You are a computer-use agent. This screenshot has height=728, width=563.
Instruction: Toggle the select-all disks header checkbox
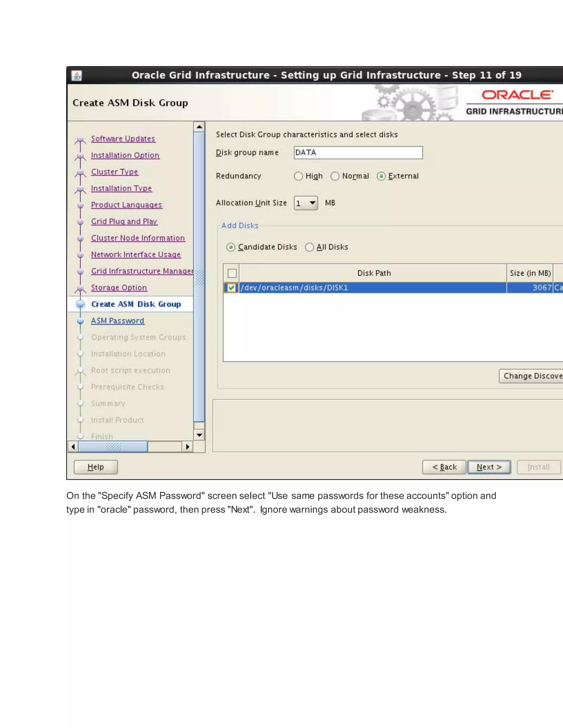pyautogui.click(x=232, y=273)
